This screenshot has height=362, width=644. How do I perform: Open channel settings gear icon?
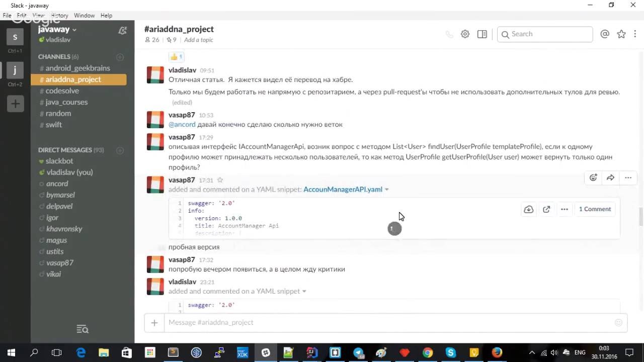click(465, 34)
